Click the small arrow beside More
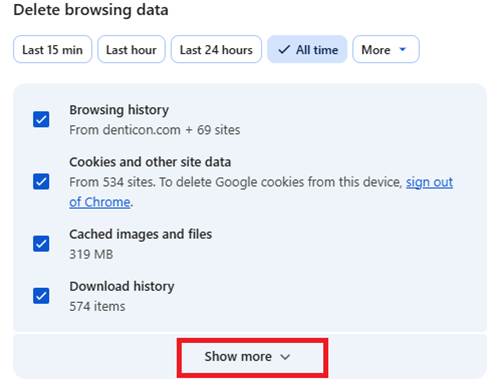Screen dimensions: 497x386 (403, 49)
